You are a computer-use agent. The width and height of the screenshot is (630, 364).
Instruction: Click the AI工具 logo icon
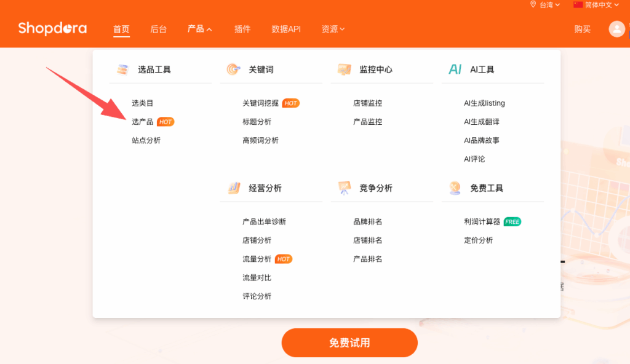[x=455, y=69]
